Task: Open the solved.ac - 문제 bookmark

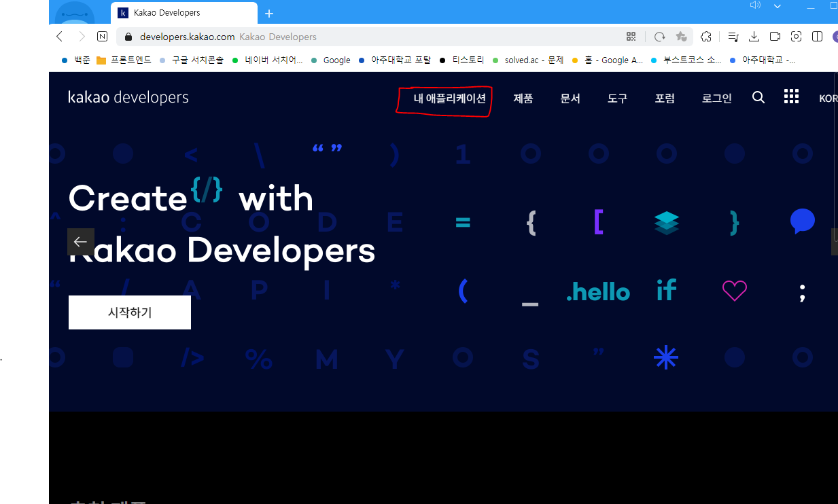Action: point(527,60)
